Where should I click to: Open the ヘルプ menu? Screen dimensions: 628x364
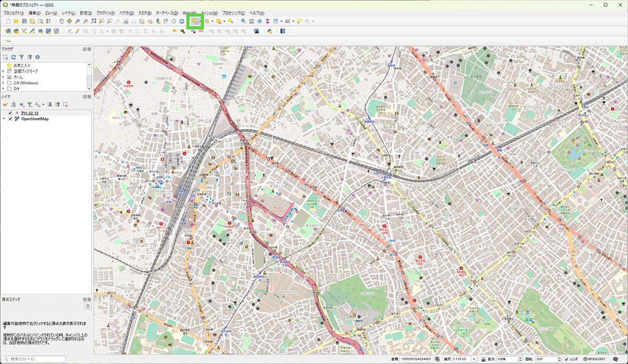tap(256, 13)
